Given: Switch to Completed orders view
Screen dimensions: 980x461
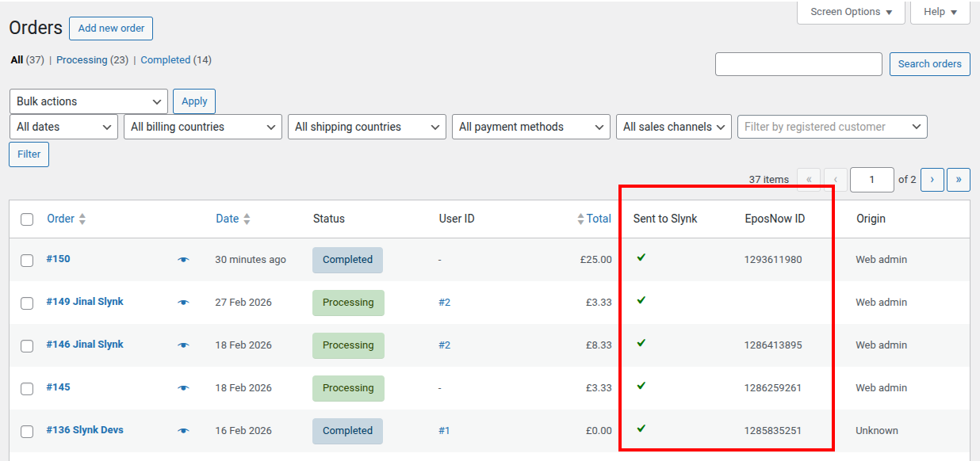Looking at the screenshot, I should pyautogui.click(x=165, y=60).
